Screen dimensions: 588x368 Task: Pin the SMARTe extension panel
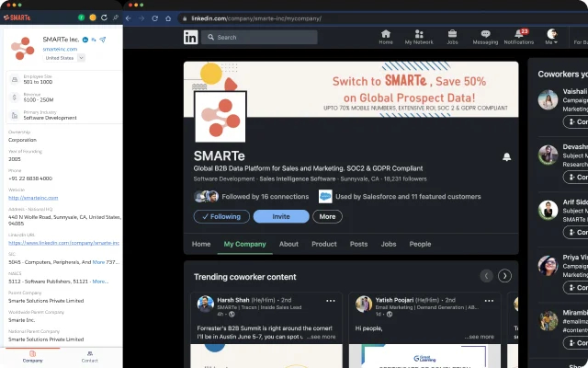tap(116, 17)
